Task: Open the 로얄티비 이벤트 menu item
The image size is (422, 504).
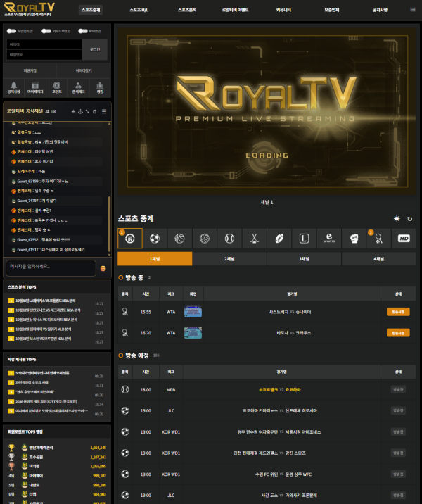Action: point(235,10)
